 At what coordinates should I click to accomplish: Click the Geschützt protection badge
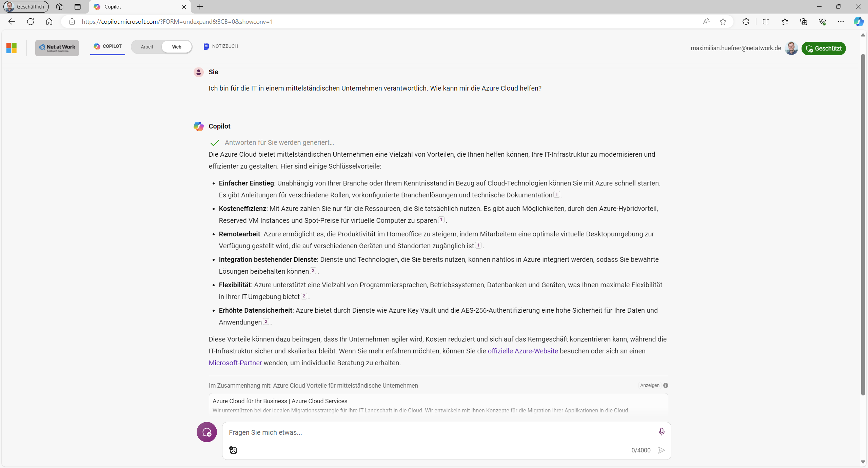(x=824, y=48)
